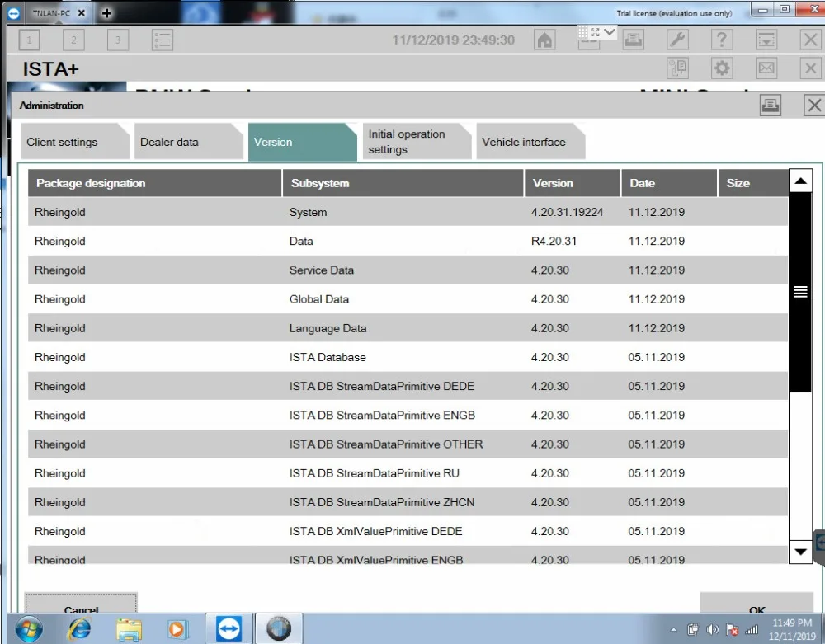The image size is (825, 644).
Task: Click the volume speaker tray icon
Action: tap(713, 629)
